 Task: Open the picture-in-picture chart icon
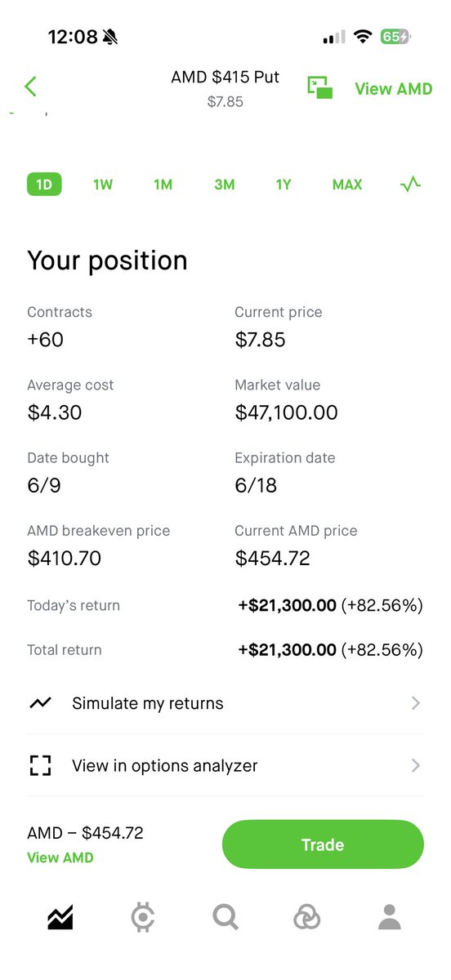click(x=320, y=88)
